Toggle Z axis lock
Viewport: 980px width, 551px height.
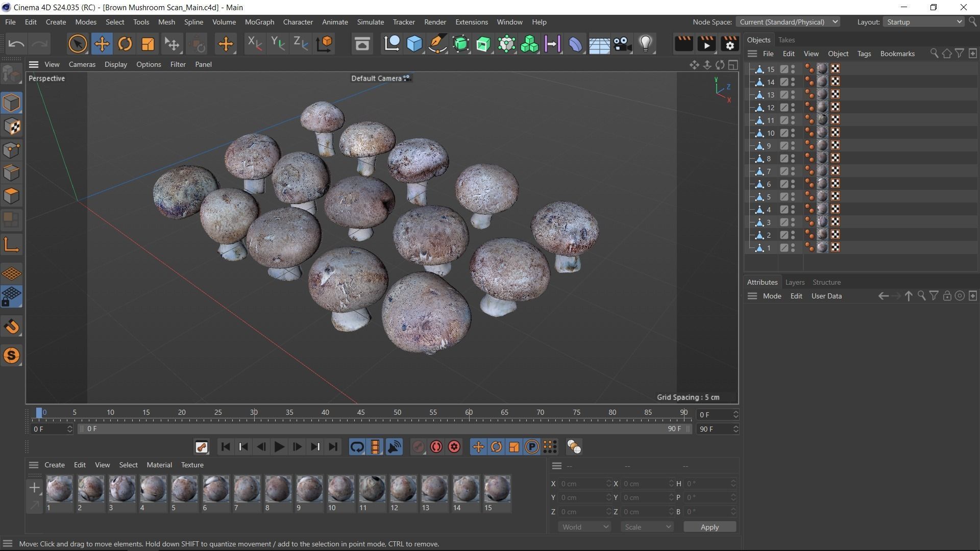301,44
